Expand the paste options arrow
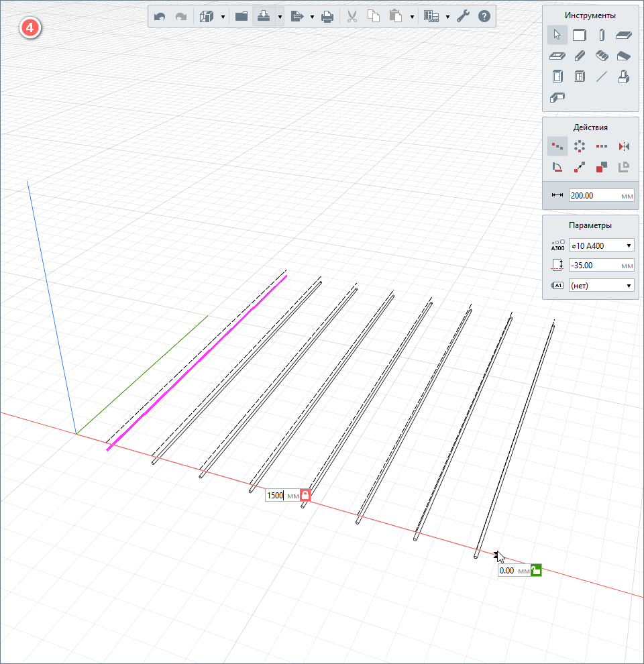The height and width of the screenshot is (664, 644). [x=412, y=17]
